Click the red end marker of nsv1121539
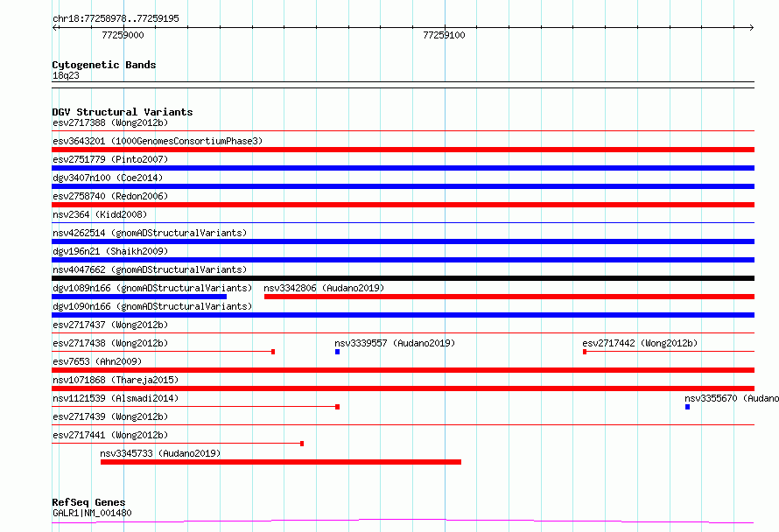Viewport: 779px width, 532px height. point(337,407)
